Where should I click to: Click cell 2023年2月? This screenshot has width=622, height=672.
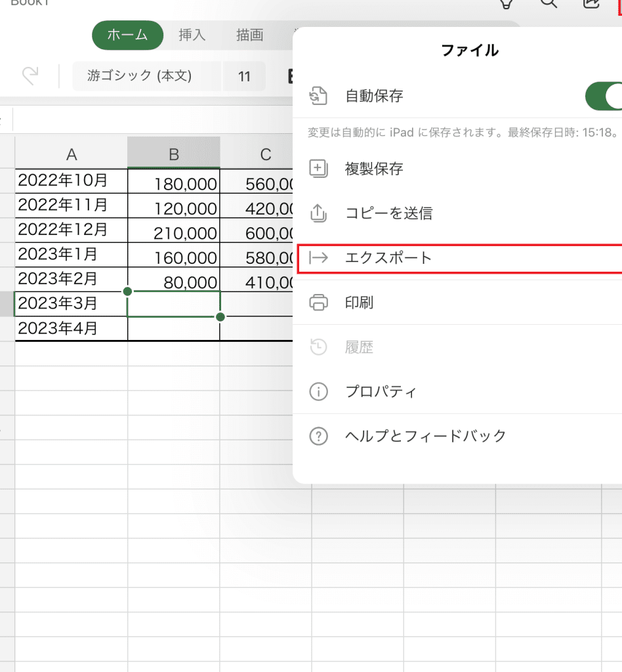[x=71, y=280]
